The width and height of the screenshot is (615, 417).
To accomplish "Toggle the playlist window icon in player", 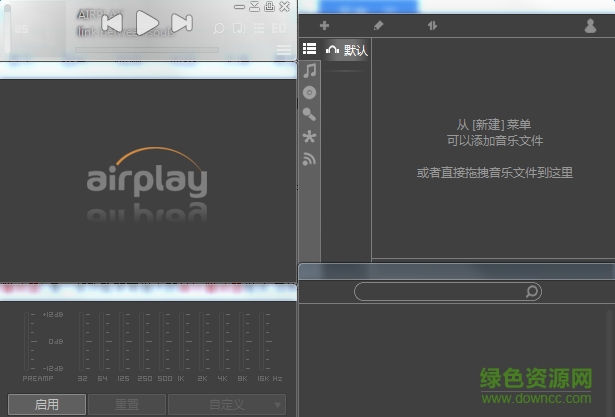I will [259, 28].
